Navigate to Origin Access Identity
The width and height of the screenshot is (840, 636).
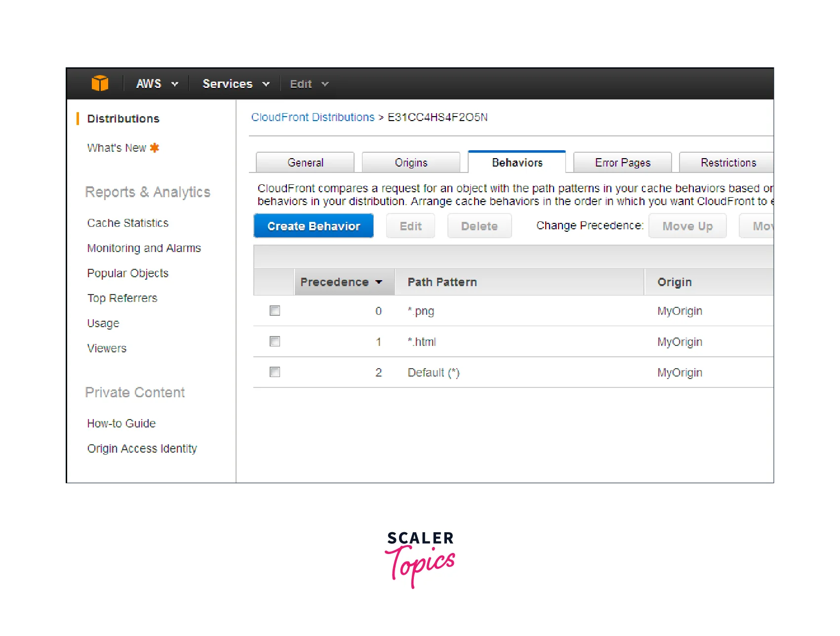click(142, 449)
